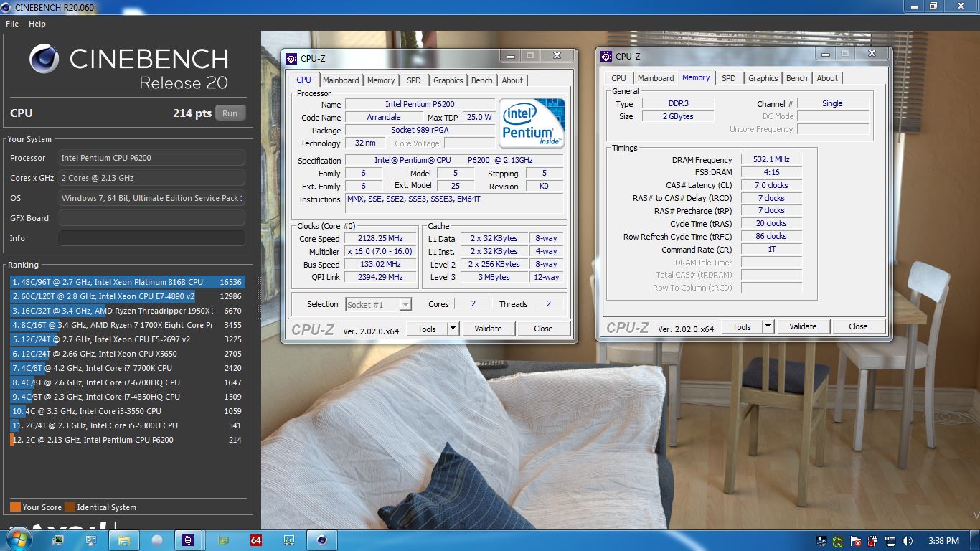Click the CPU-Z icon in right window title
Image resolution: width=980 pixels, height=551 pixels.
coord(606,57)
